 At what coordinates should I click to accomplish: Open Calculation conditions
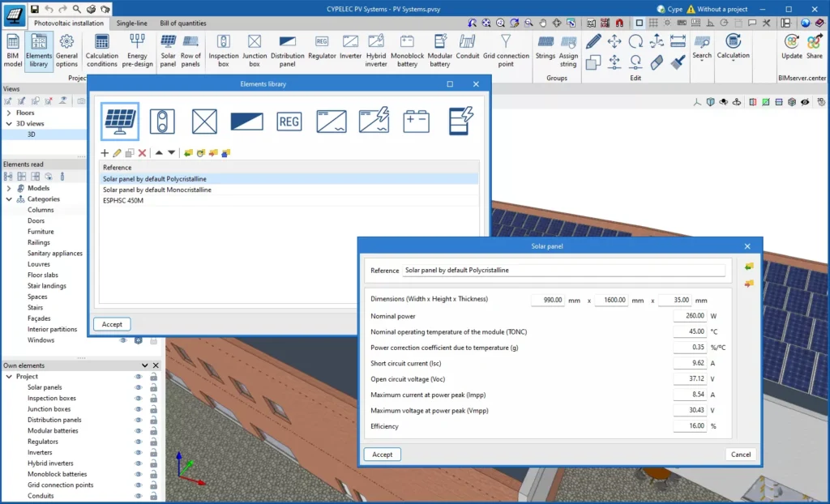[101, 50]
